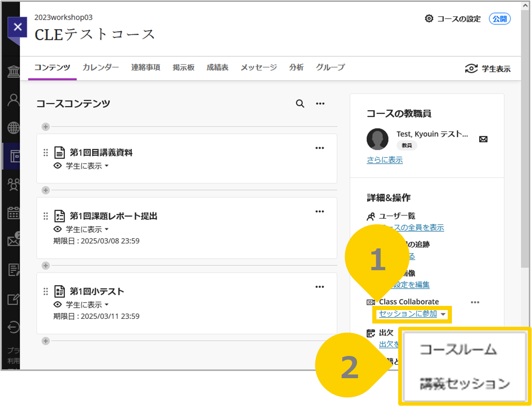
Task: Open globe activity stream icon in sidebar
Action: point(13,128)
